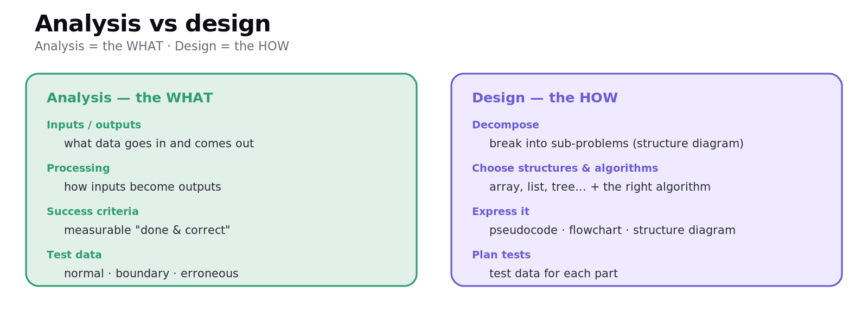Choose the 'Success criteria' label

tap(93, 212)
